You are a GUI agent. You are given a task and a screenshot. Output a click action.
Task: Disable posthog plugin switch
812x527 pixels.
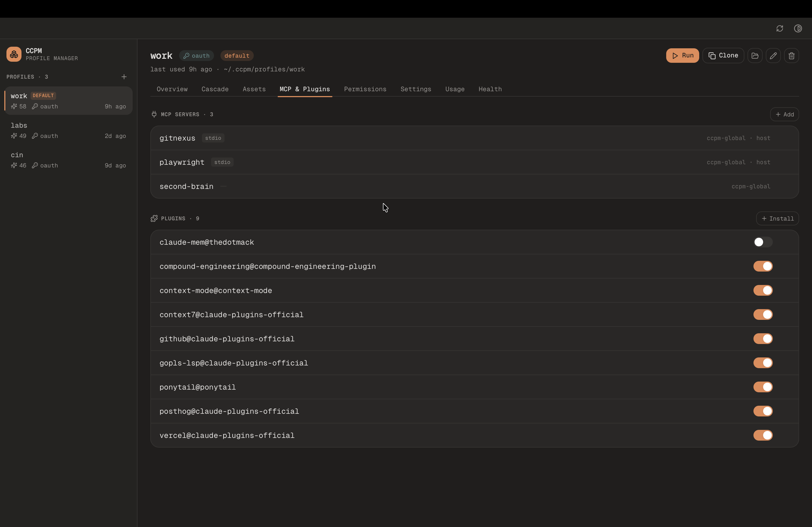coord(763,411)
